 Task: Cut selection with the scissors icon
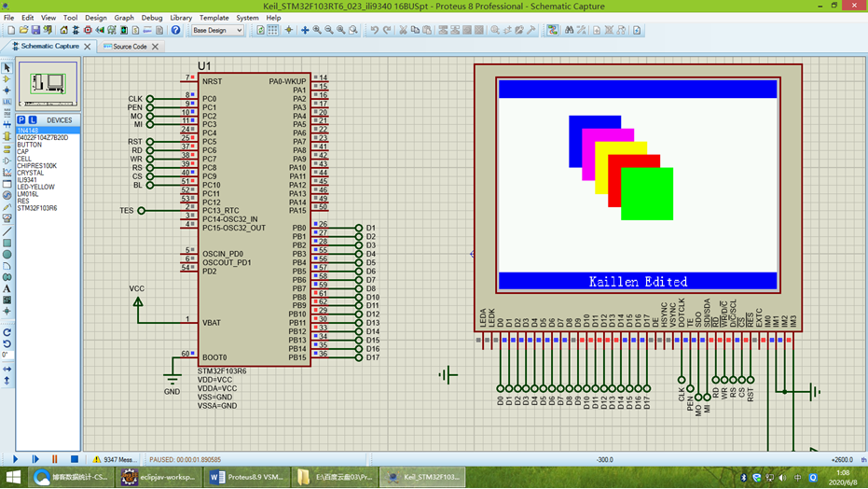click(403, 31)
